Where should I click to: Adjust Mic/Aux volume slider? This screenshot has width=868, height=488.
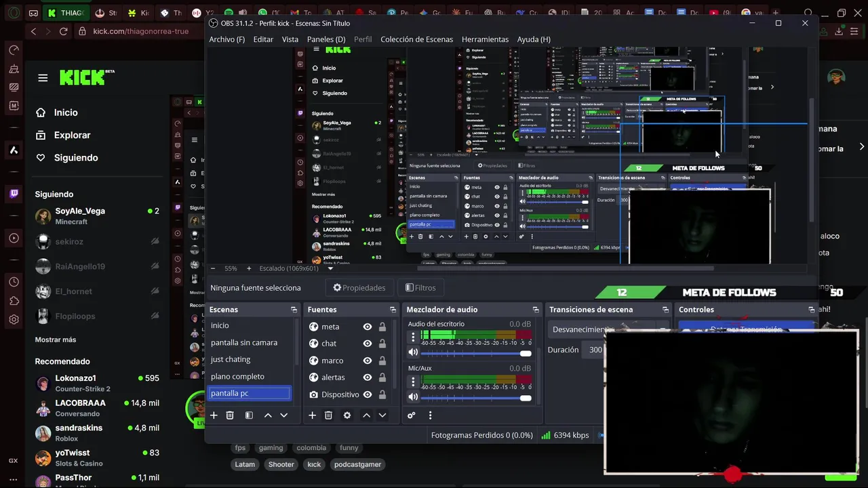tap(477, 397)
